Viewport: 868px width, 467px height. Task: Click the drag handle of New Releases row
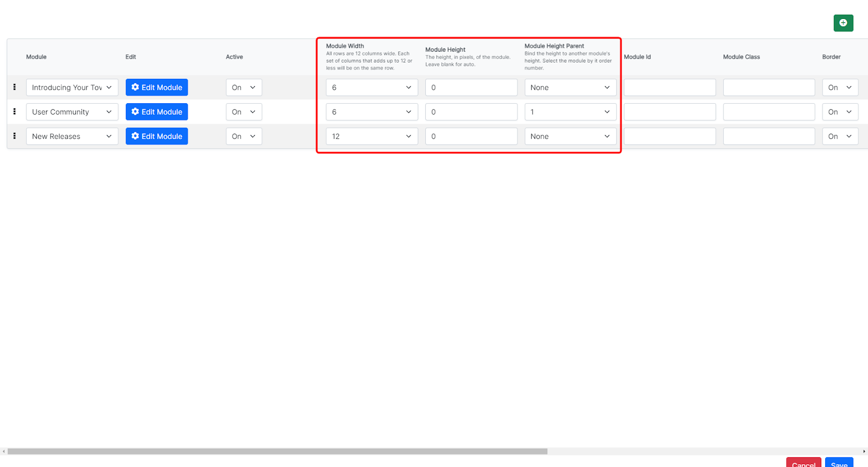(15, 136)
